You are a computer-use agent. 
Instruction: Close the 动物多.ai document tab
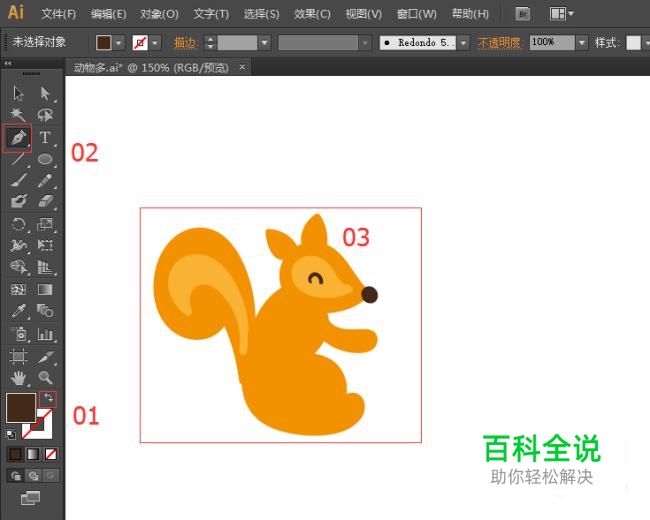(243, 67)
